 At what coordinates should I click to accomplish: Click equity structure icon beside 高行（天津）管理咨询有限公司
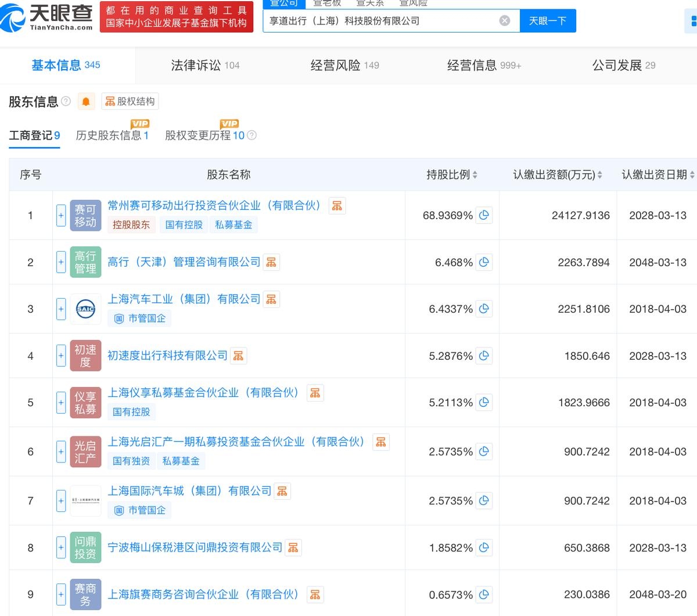point(271,262)
